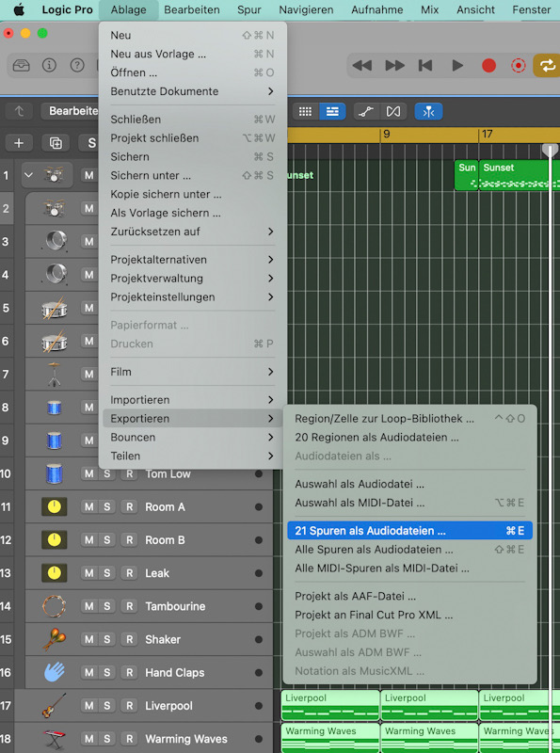Select the first Liverpool region

point(330,705)
